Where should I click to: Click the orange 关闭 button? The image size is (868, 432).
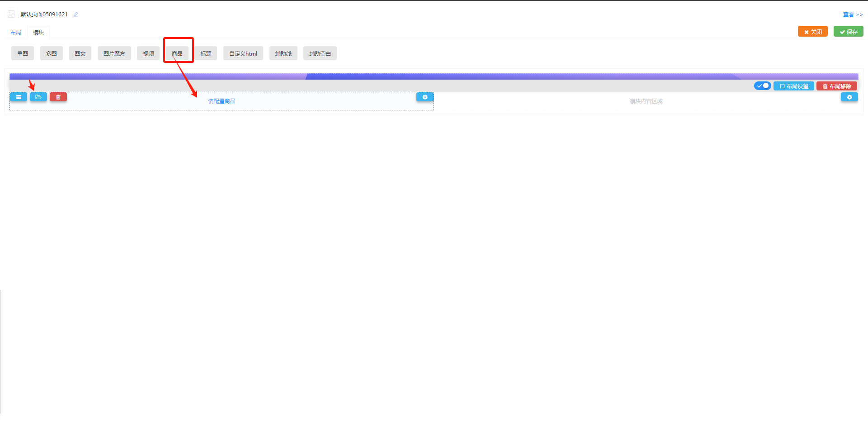812,32
